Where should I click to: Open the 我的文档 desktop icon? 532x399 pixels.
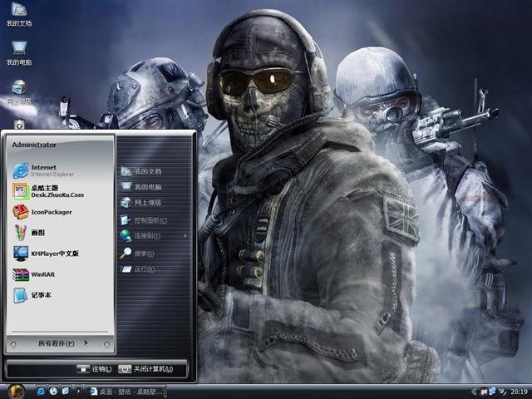19,15
